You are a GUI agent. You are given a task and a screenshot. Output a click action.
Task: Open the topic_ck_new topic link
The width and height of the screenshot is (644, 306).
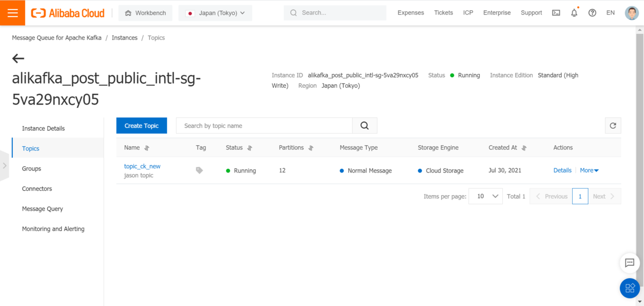(x=142, y=166)
